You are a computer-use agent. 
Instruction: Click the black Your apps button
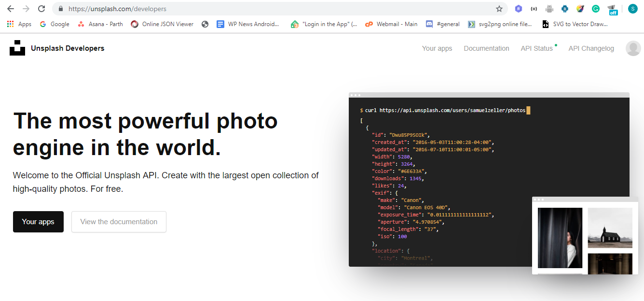tap(38, 222)
